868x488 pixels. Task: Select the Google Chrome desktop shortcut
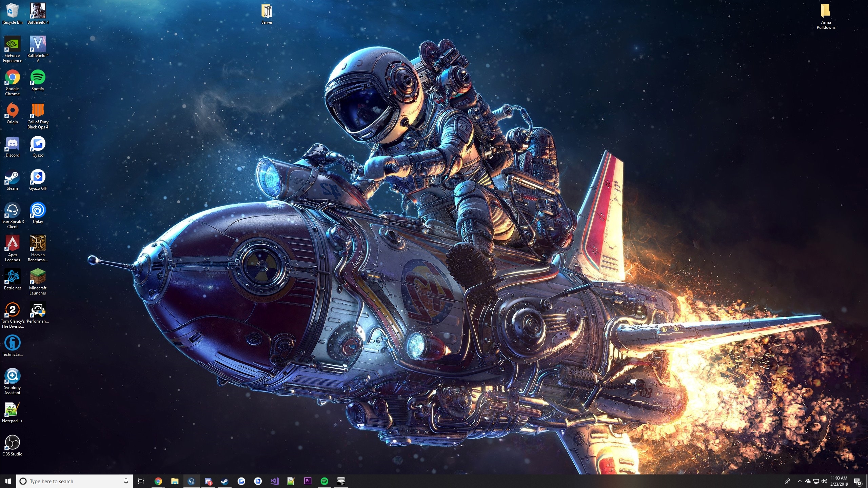12,83
